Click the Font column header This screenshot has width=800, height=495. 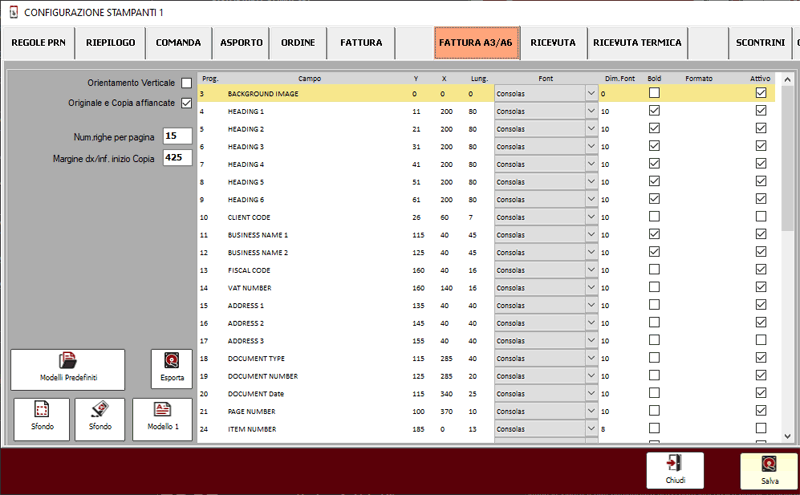(545, 79)
